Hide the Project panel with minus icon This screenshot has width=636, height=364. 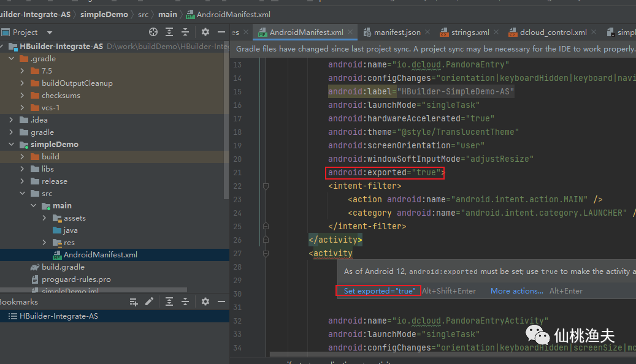tap(221, 32)
